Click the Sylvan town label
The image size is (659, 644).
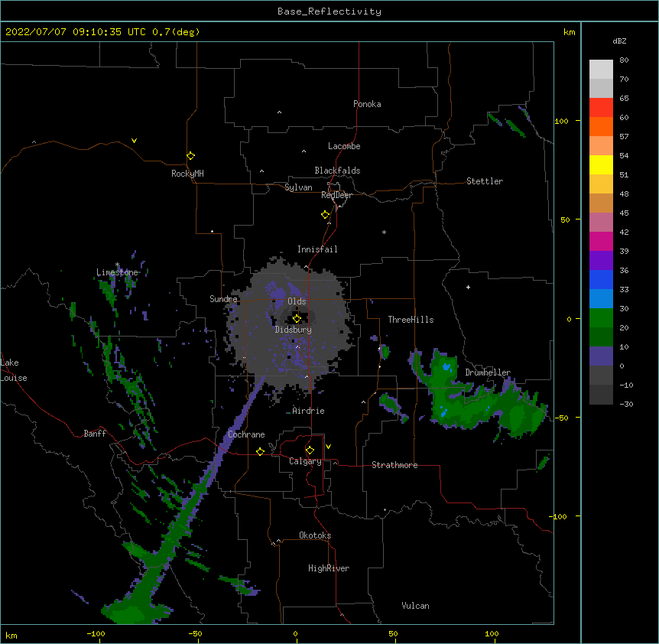point(298,187)
